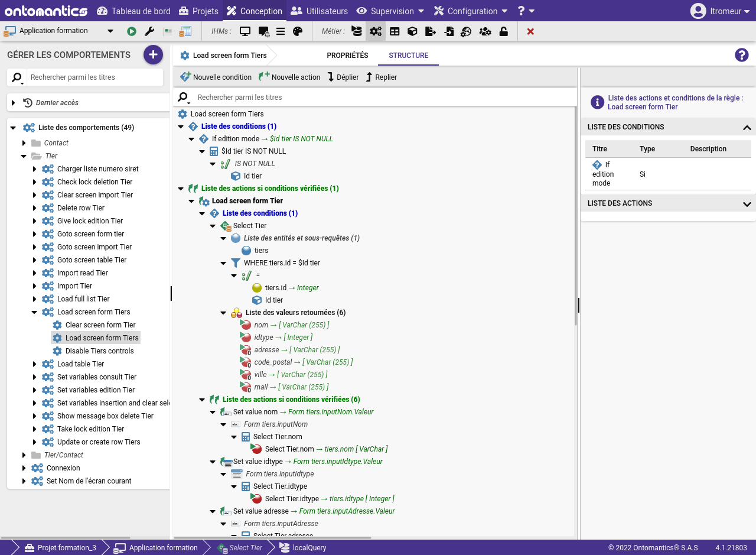Click the info icon in right panel
This screenshot has height=555, width=756.
(598, 102)
